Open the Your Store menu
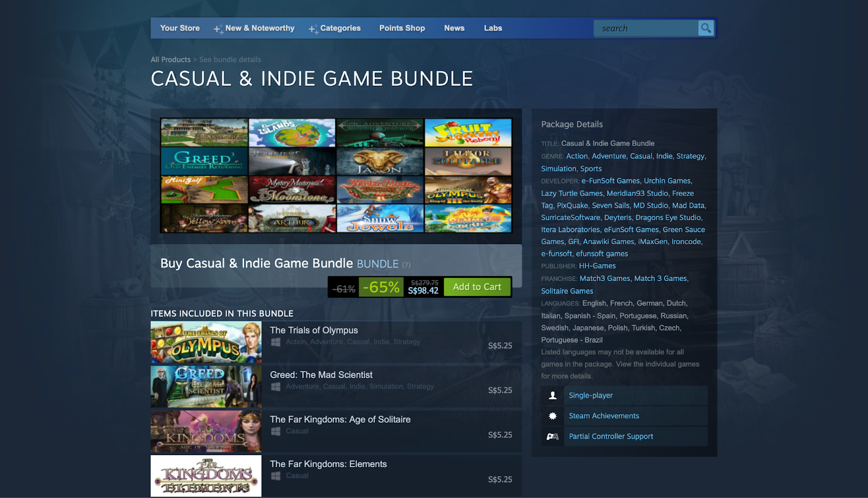Screen dimensions: 868x498 (x=180, y=28)
